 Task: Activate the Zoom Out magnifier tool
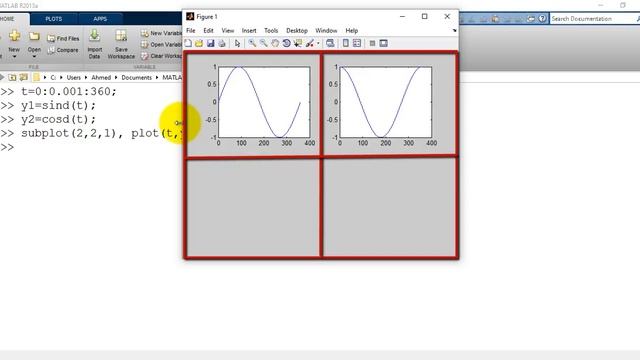[264, 43]
